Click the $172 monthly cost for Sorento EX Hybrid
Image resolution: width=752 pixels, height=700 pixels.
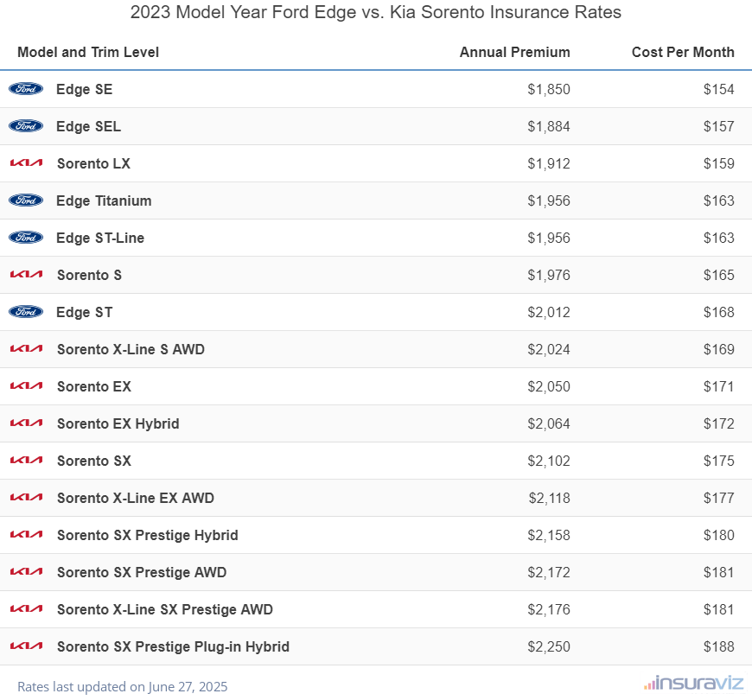coord(718,423)
